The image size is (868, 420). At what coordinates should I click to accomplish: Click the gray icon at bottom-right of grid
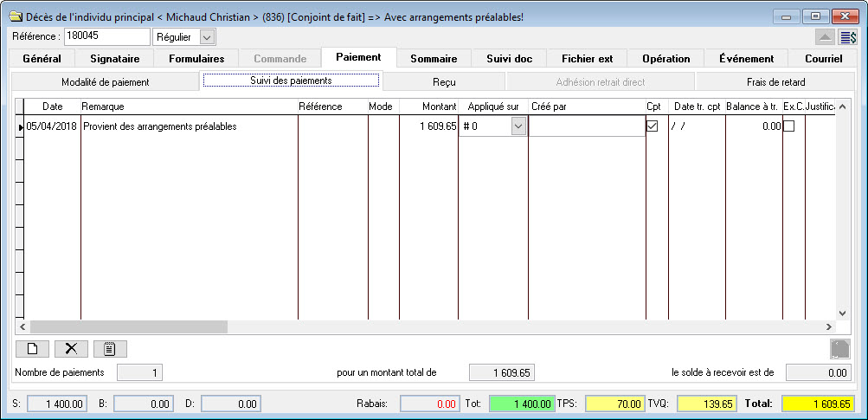point(840,349)
